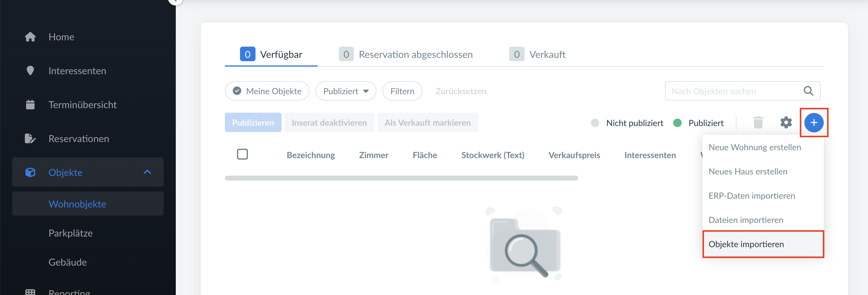Click the Reporting table icon
Screen dimensions: 868x295
point(30,292)
